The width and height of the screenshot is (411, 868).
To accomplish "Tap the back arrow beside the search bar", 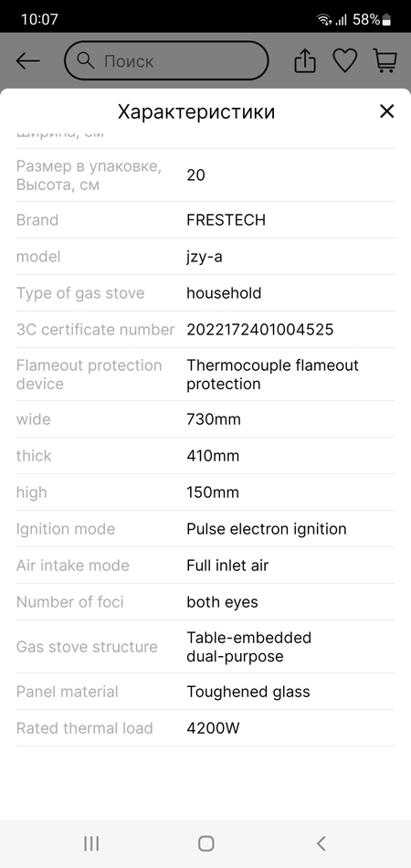I will point(27,61).
